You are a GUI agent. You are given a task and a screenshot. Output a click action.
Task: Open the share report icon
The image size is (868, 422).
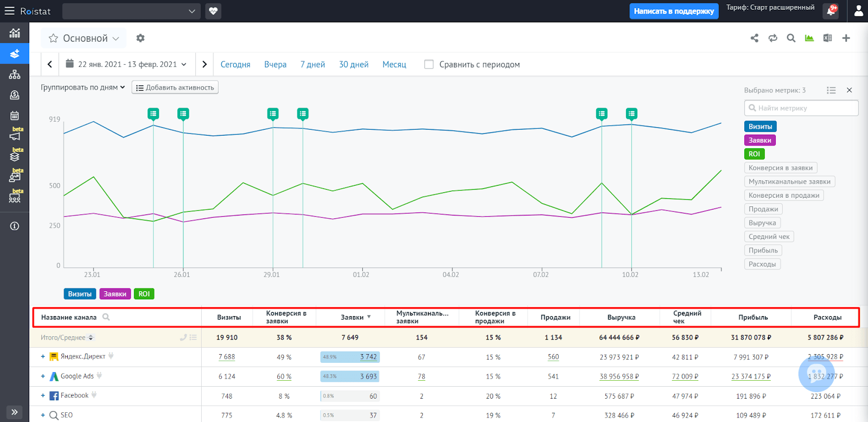coord(755,38)
